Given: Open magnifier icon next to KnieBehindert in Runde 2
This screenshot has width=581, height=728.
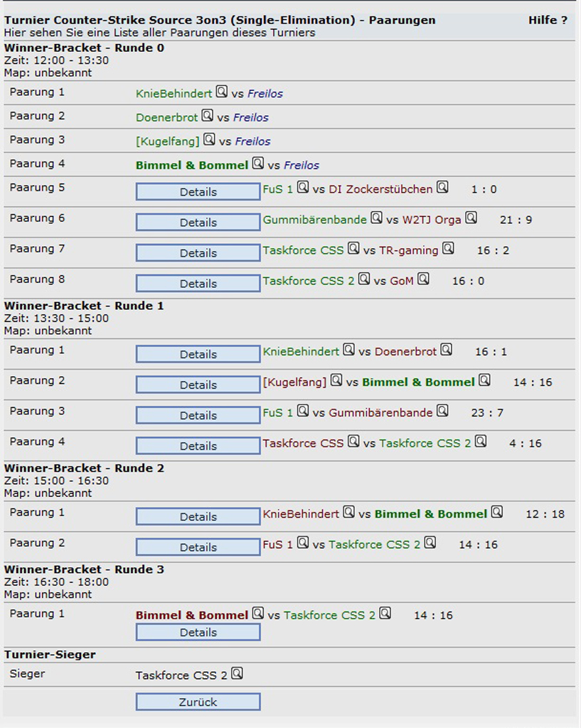Looking at the screenshot, I should coord(348,512).
